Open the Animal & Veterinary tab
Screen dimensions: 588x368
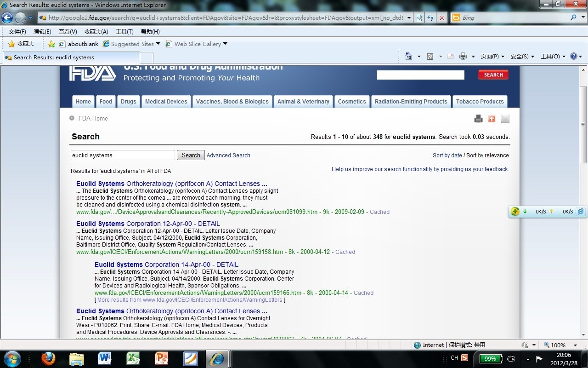point(303,102)
